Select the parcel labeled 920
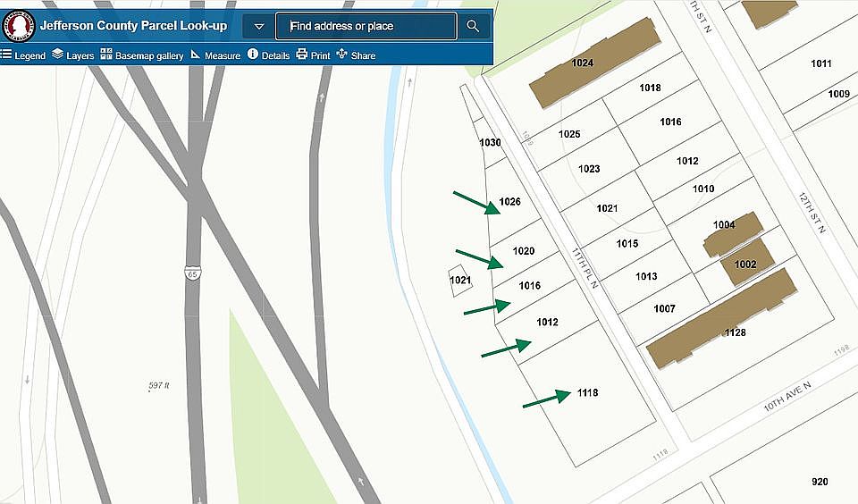Image resolution: width=858 pixels, height=504 pixels. pos(820,482)
